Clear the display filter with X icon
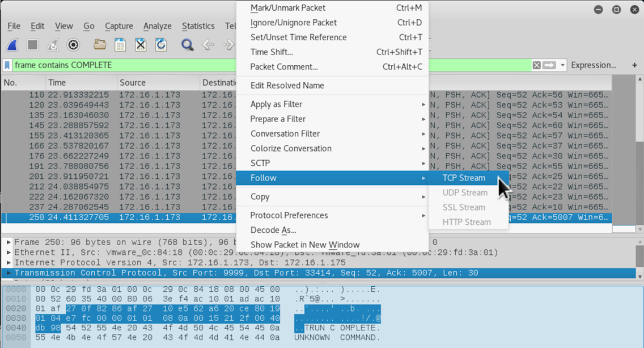The image size is (644, 348). click(x=536, y=65)
